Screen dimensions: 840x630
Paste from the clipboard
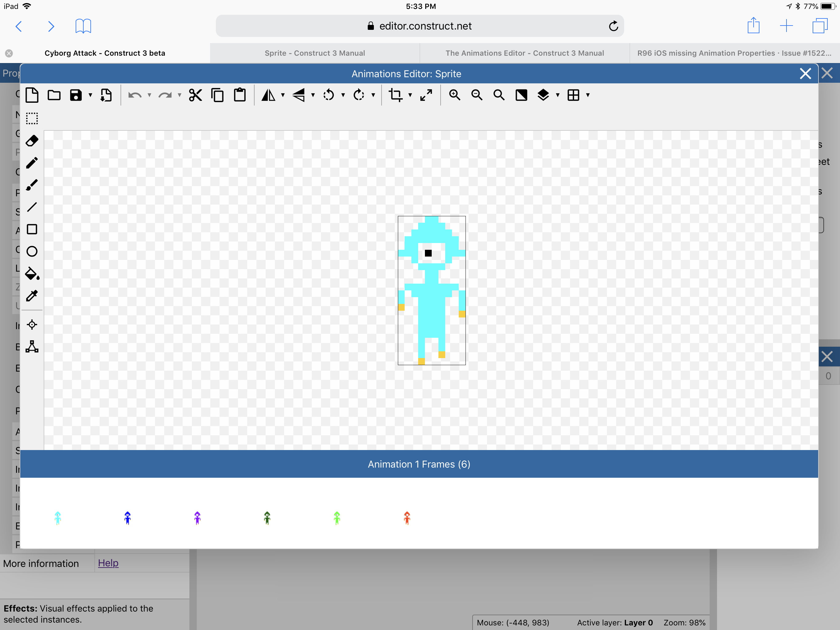coord(240,95)
